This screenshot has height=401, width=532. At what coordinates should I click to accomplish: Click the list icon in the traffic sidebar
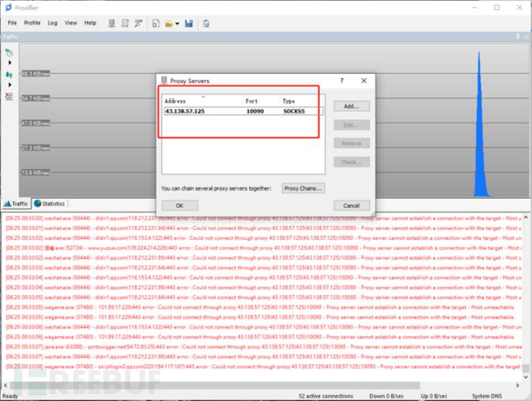tap(9, 96)
